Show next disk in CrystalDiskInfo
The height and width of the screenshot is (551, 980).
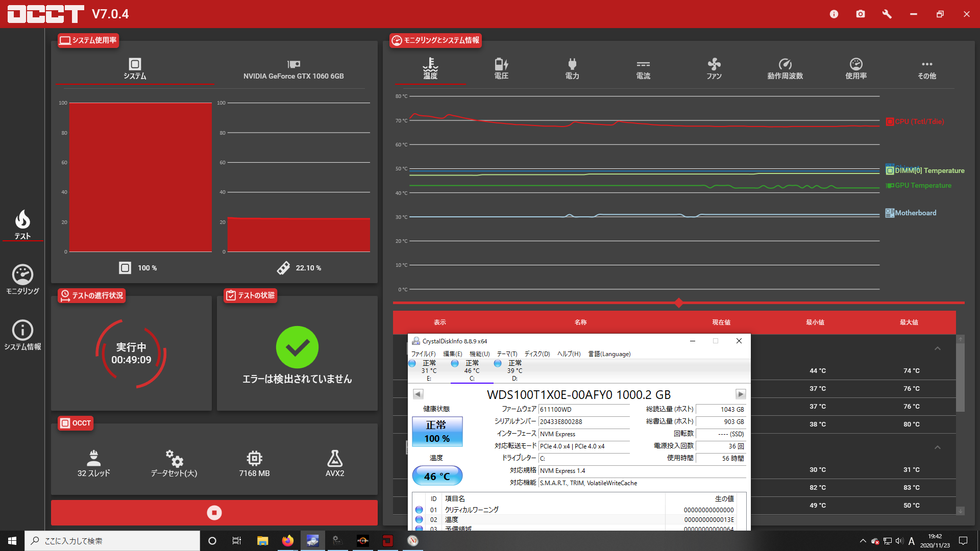click(x=741, y=394)
